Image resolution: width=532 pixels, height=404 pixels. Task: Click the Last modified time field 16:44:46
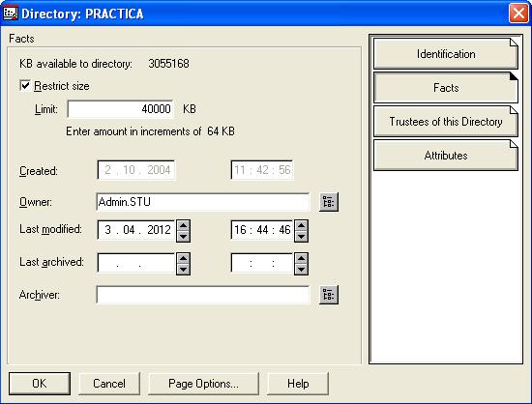[262, 230]
